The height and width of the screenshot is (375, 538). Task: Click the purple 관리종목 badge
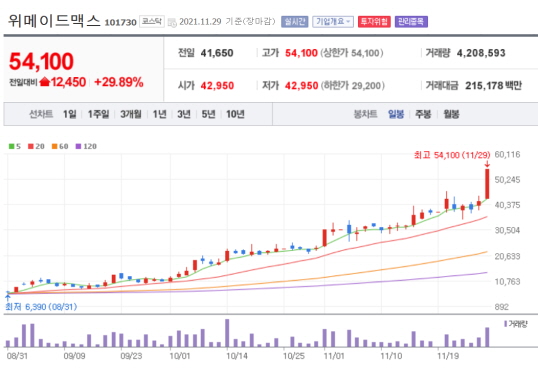coord(411,22)
